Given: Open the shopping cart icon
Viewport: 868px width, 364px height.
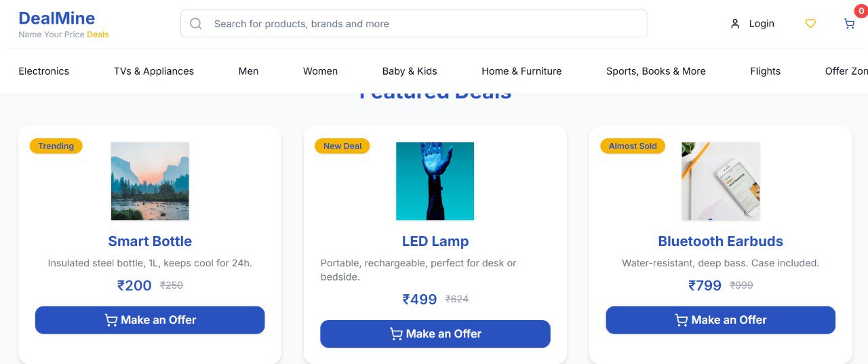Looking at the screenshot, I should [849, 24].
